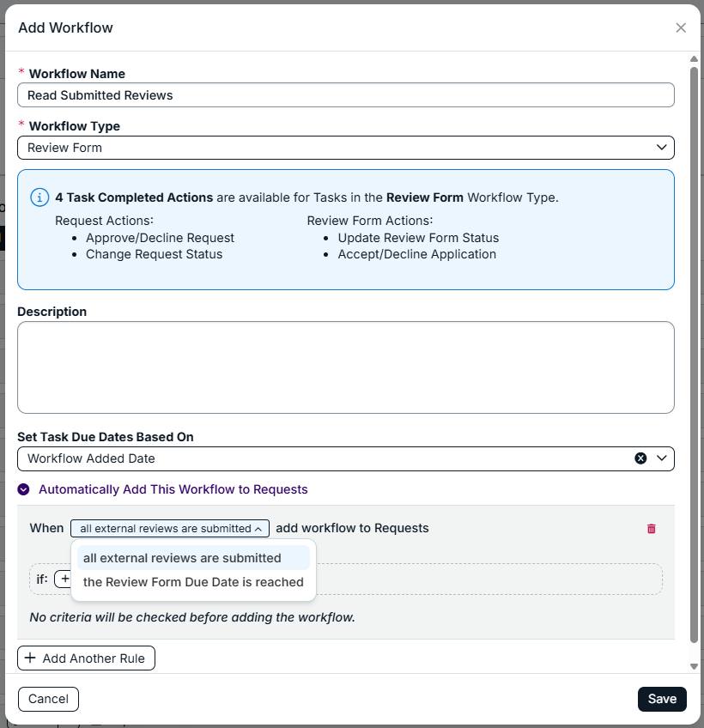
Task: Choose the Review Form Due Date is reached
Action: 193,582
